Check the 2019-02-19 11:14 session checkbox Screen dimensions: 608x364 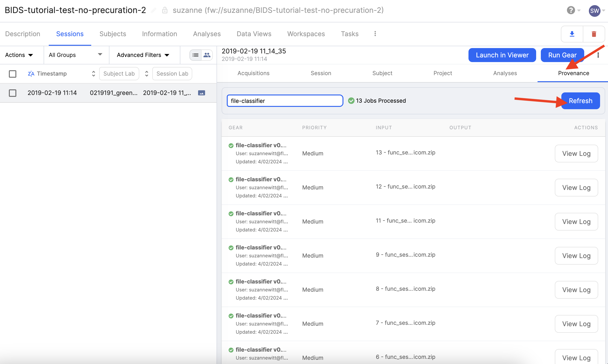click(x=13, y=93)
